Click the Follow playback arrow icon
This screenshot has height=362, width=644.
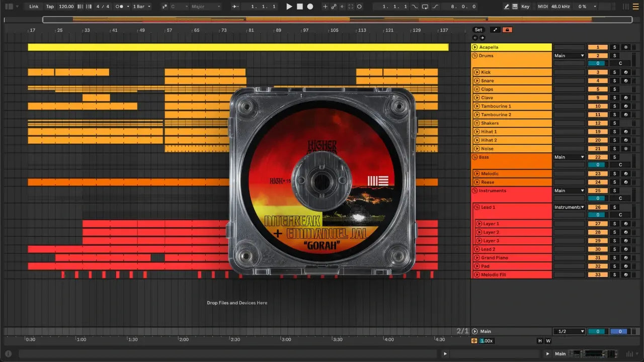[235, 7]
